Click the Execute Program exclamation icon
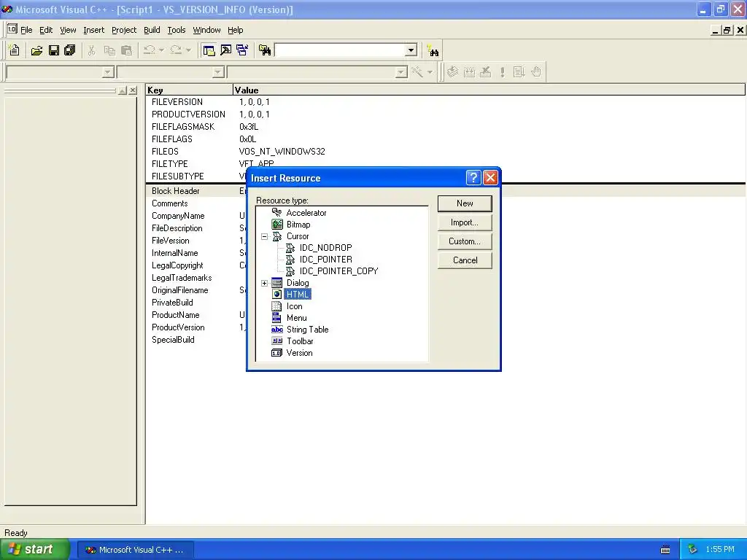Screen dimensions: 747x560 (x=502, y=72)
